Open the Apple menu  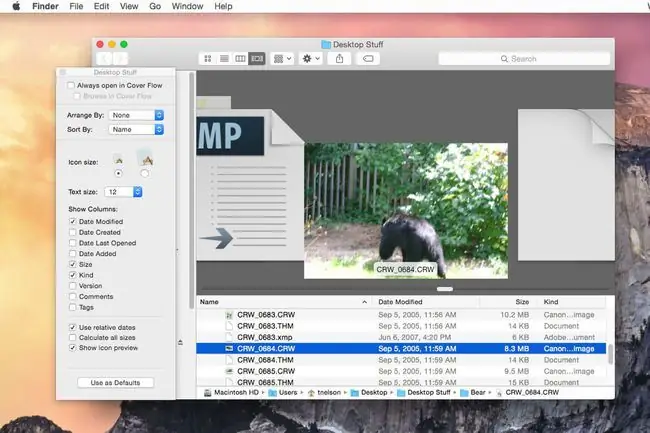[16, 6]
